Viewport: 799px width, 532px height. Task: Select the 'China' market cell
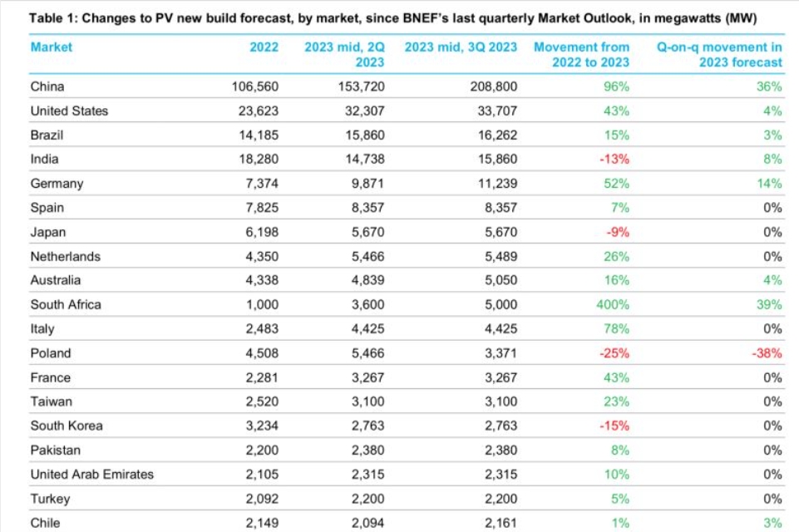[x=47, y=86]
